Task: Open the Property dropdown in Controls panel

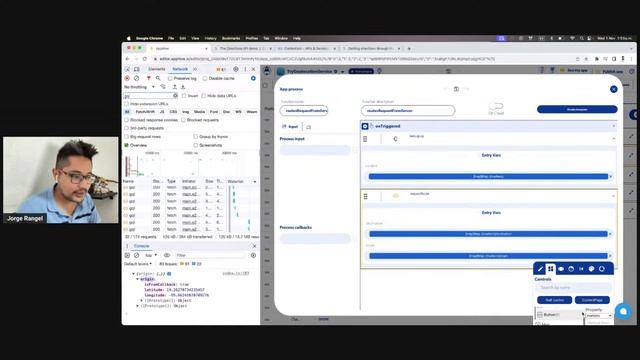Action: pyautogui.click(x=599, y=316)
